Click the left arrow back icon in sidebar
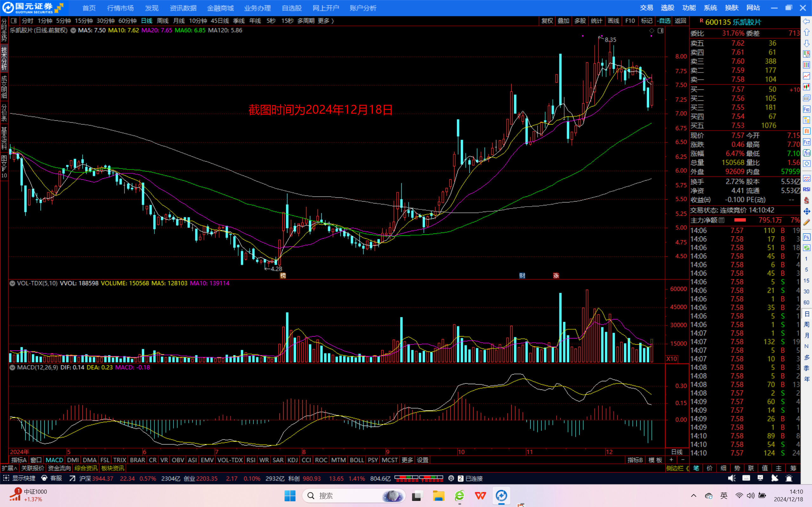The image size is (812, 507). 806,22
